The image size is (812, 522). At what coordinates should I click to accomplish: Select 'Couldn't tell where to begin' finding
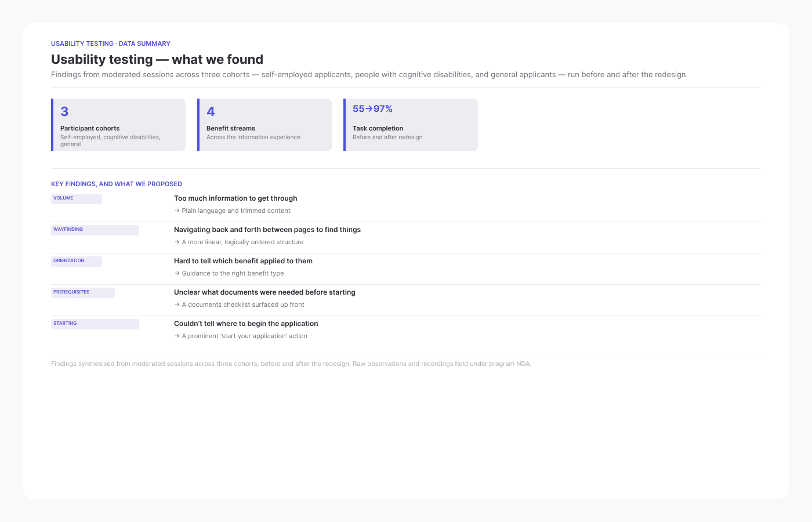tap(246, 324)
